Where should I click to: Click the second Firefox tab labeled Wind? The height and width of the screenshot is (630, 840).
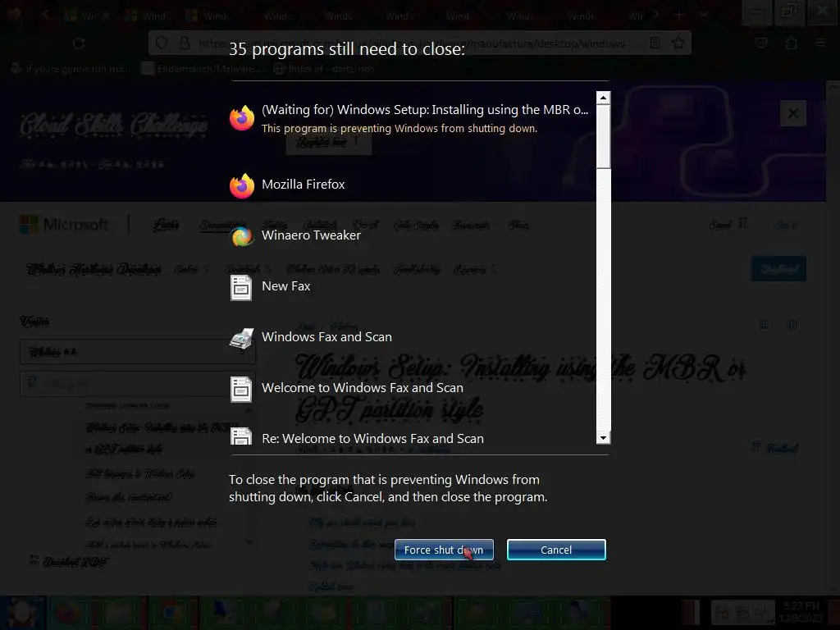[149, 16]
